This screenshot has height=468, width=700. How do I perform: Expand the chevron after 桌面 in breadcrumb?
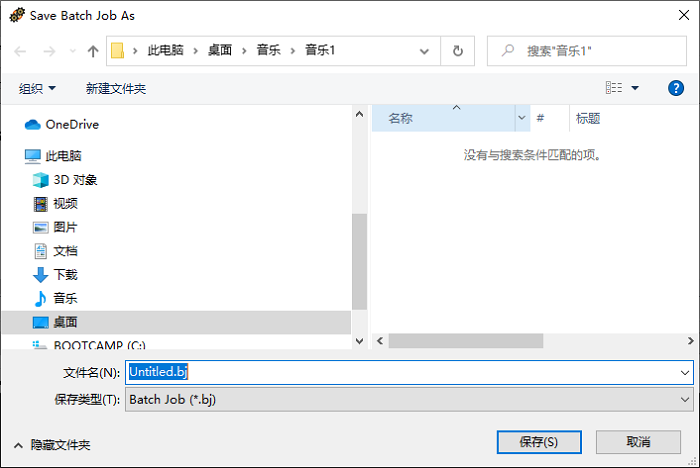tap(244, 51)
